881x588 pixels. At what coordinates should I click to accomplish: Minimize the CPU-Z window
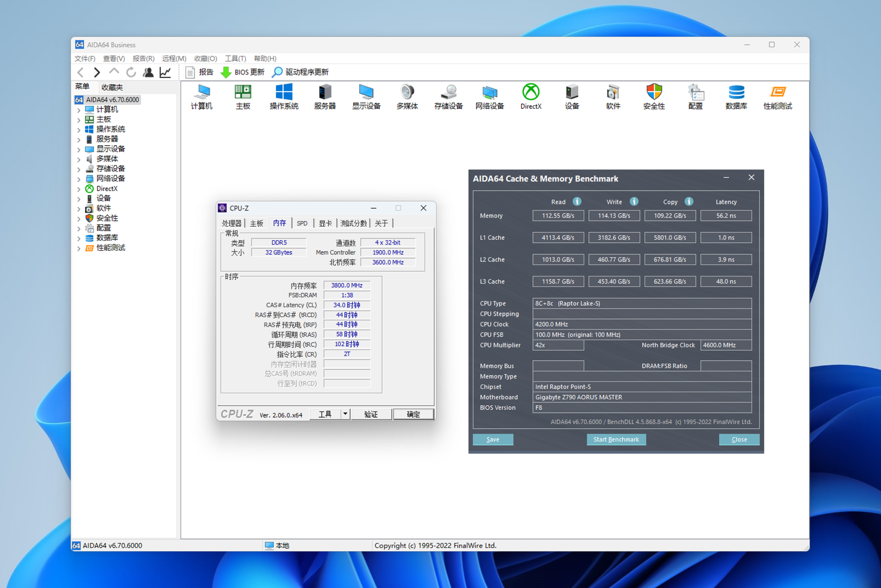tap(374, 208)
